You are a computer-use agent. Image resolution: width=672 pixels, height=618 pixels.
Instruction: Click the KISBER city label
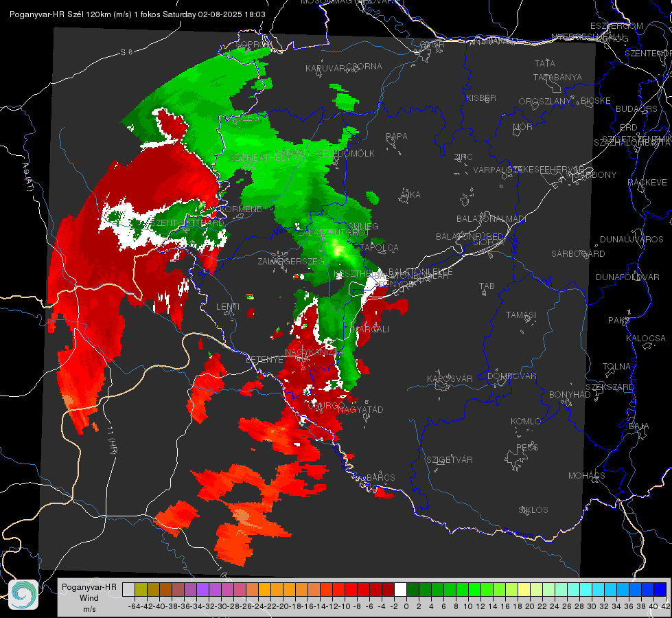coord(481,98)
